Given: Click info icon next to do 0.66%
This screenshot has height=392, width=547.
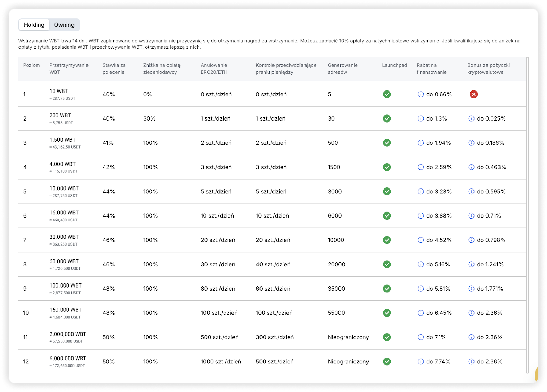Looking at the screenshot, I should coord(421,94).
